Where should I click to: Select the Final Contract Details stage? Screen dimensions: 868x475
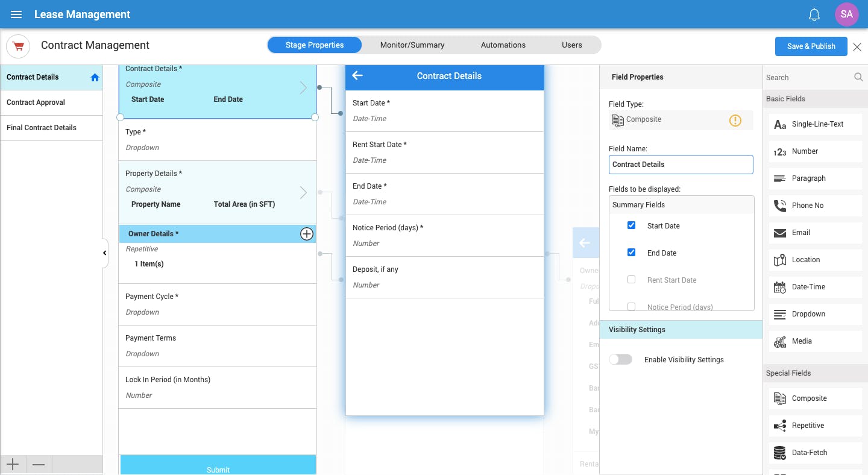(x=52, y=128)
